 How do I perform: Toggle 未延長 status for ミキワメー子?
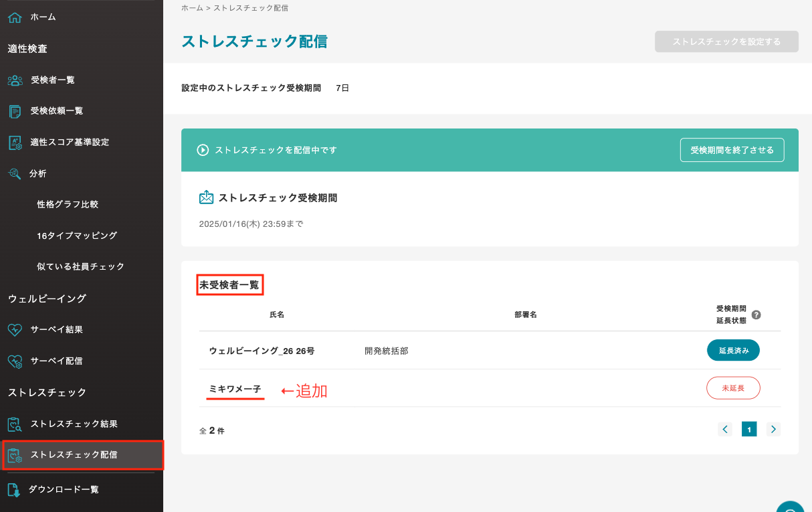[x=733, y=388]
